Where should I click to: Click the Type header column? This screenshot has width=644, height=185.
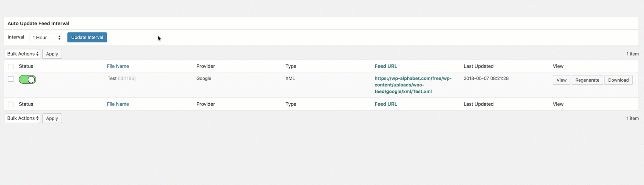[291, 66]
